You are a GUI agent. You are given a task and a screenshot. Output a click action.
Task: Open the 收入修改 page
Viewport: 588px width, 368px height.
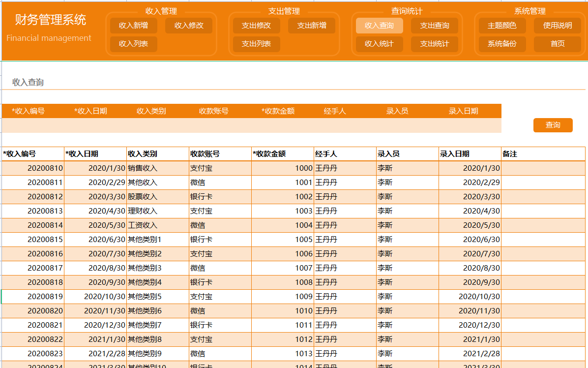pyautogui.click(x=189, y=26)
